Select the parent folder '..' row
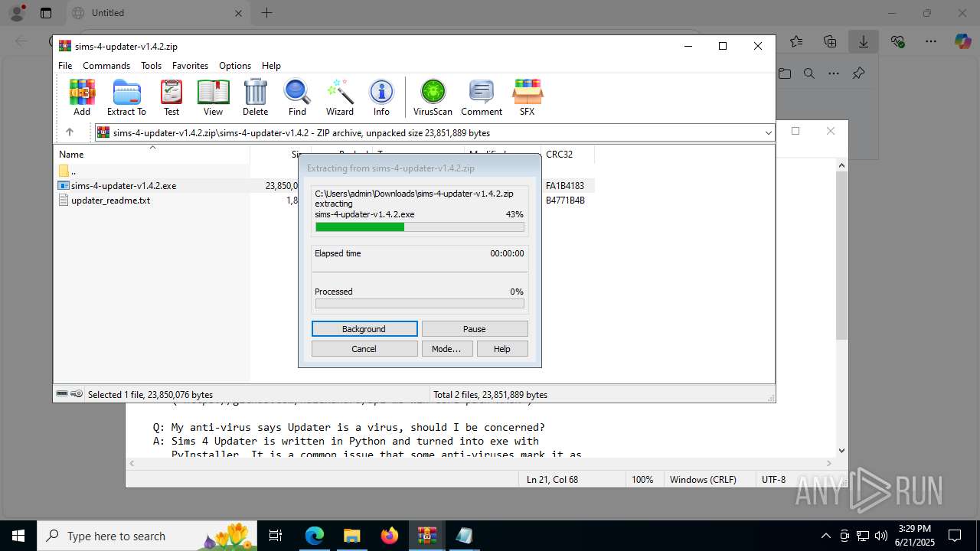Screen dimensions: 980x551 [x=325, y=171]
